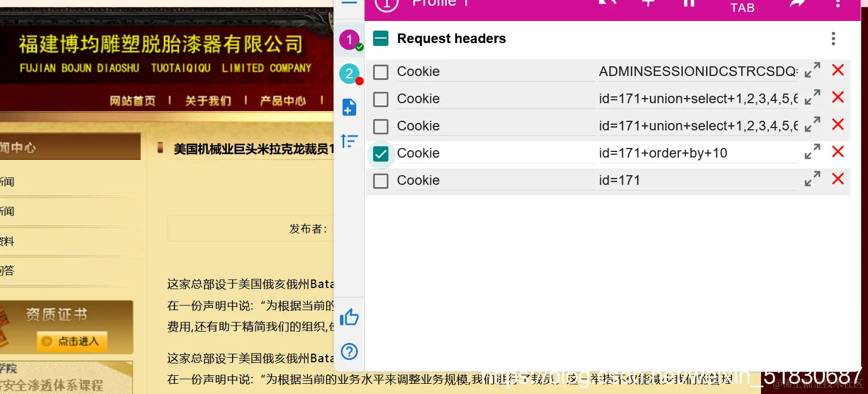
Task: Expand editor for third Cookie row (second union select)
Action: (813, 125)
